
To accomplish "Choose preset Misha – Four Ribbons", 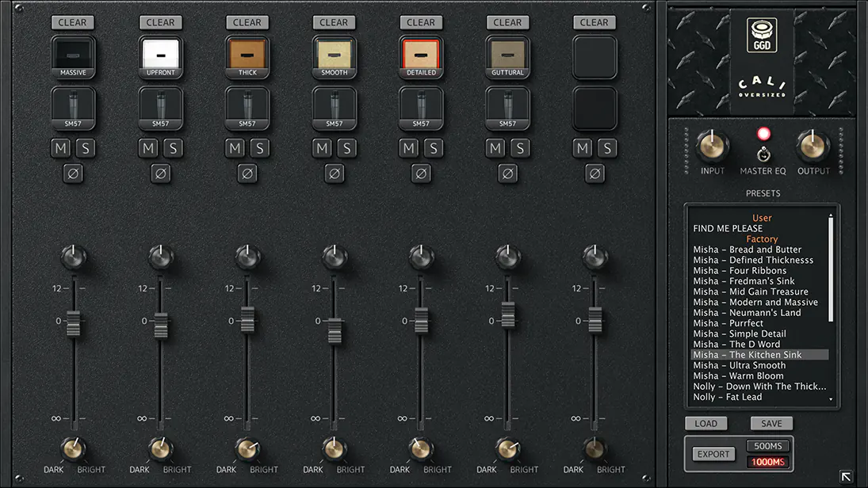I will tap(740, 270).
